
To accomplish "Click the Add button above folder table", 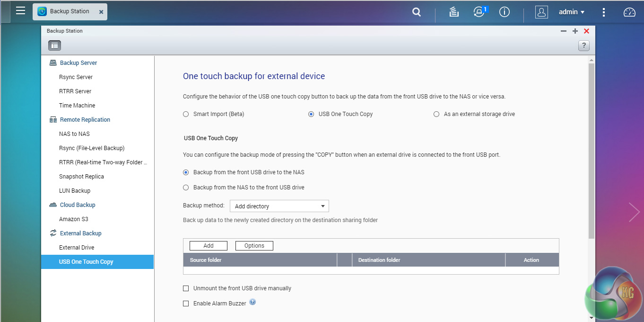I will coord(209,246).
